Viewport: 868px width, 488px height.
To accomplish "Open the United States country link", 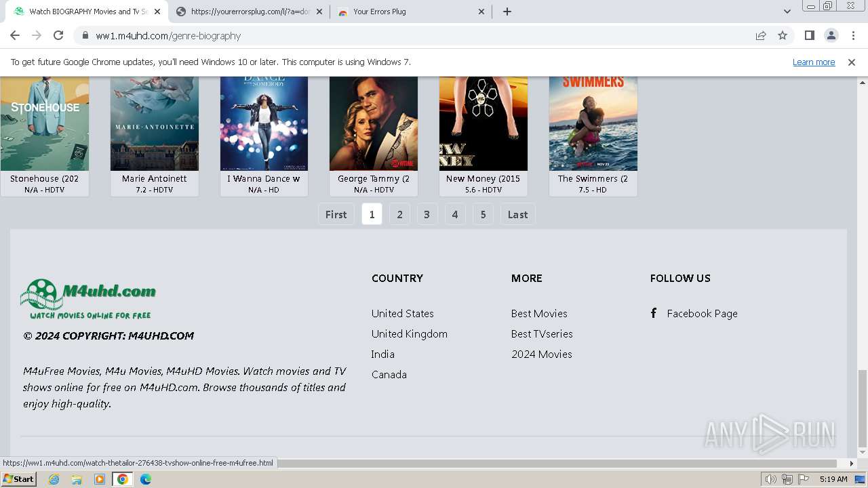I will tap(403, 314).
